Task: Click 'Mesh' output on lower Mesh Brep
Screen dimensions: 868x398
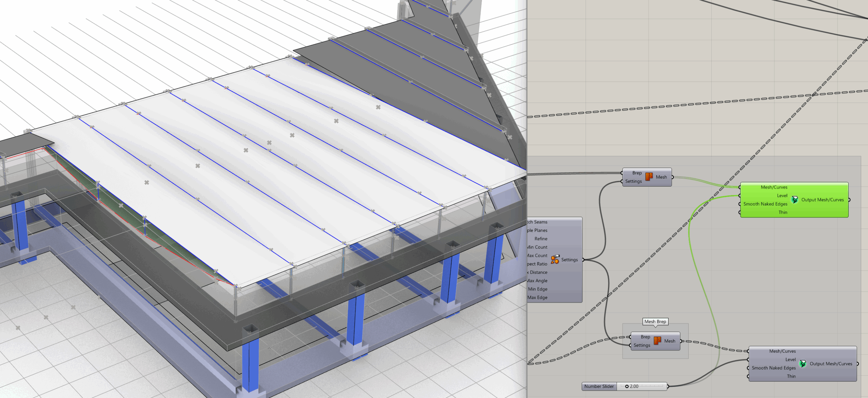Action: click(669, 341)
